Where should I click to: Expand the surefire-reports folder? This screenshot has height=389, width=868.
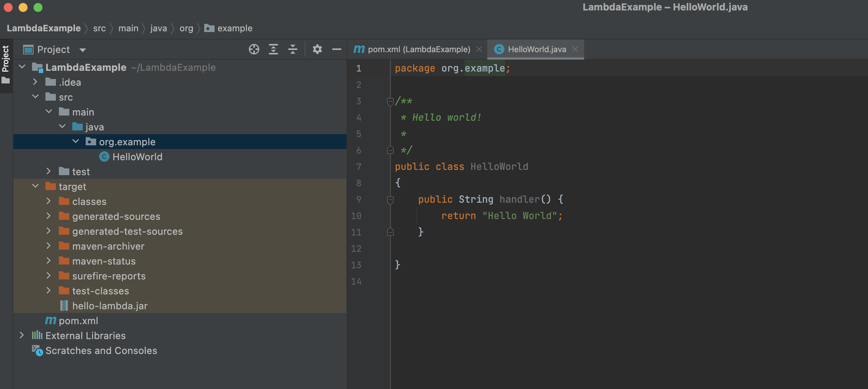click(x=49, y=276)
